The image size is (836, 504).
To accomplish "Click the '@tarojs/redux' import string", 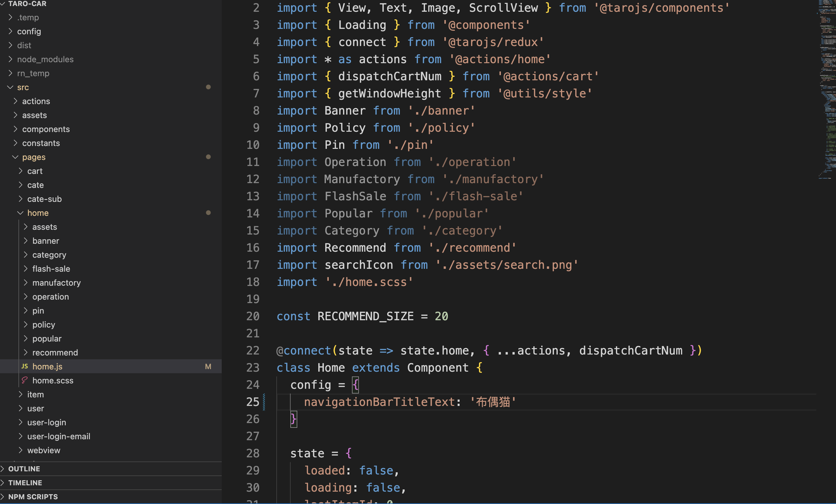I will pyautogui.click(x=493, y=42).
